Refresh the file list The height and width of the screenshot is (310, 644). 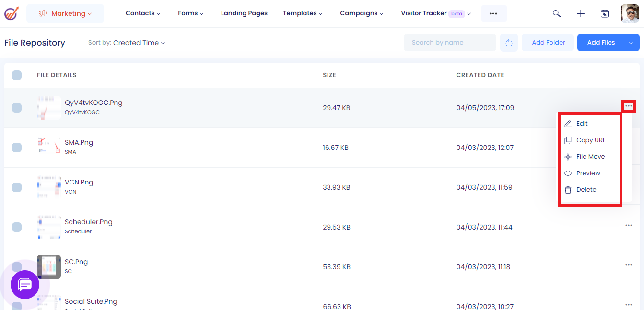click(x=509, y=42)
